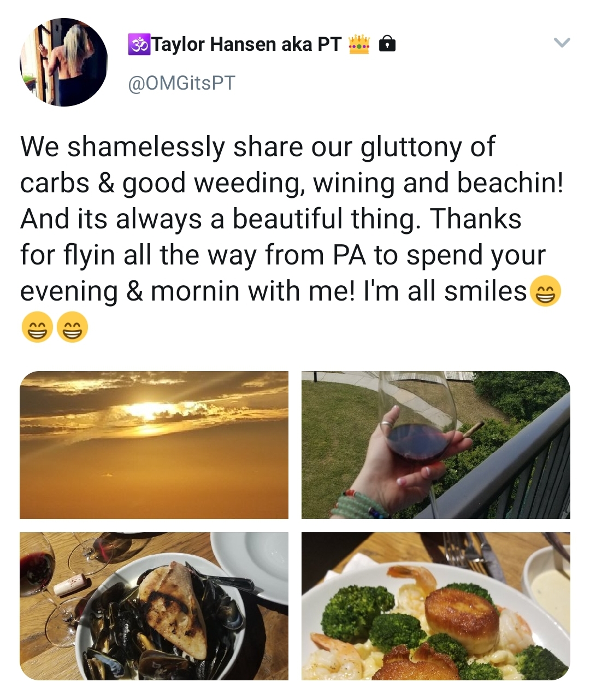Click the word "Thanks" in the tweet text
The width and height of the screenshot is (590, 700).
(x=475, y=219)
